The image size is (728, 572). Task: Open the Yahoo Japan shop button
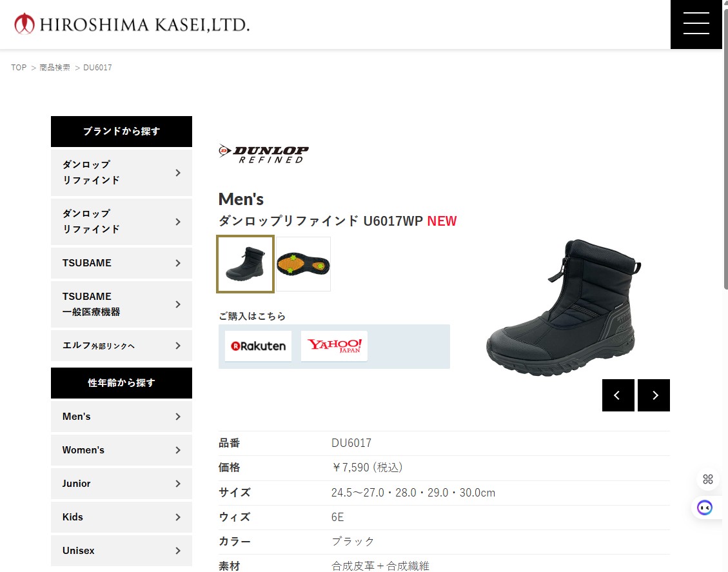click(x=334, y=346)
